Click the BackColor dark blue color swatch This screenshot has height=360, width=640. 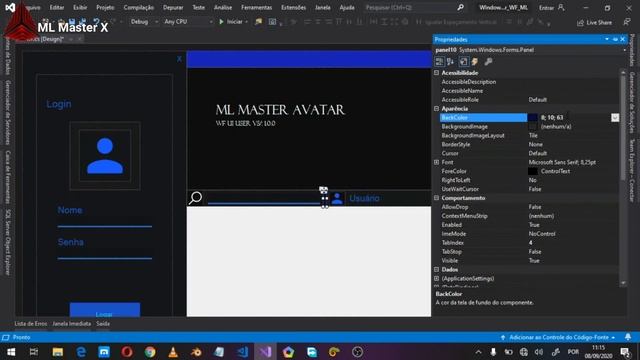coord(533,118)
